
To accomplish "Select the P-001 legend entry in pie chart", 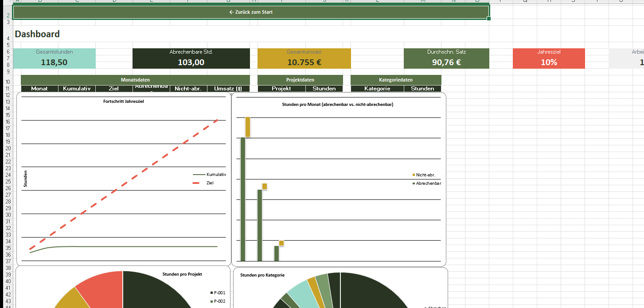I will (219, 293).
